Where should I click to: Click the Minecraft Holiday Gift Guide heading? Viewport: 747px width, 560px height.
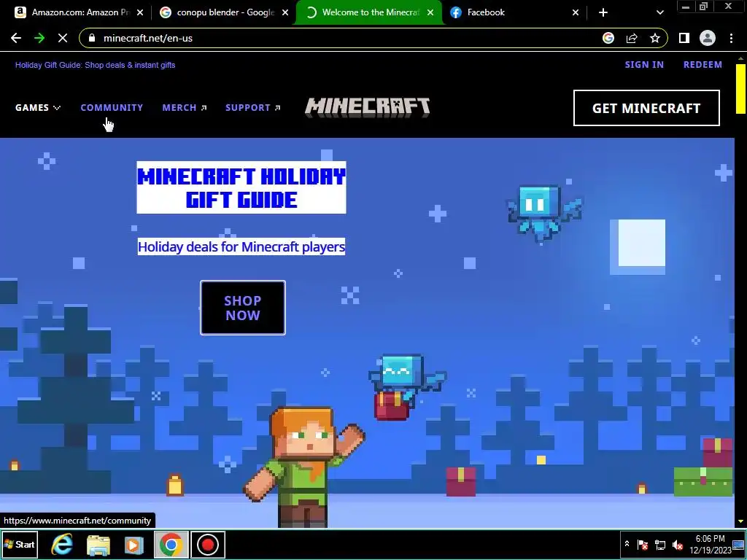pos(241,187)
